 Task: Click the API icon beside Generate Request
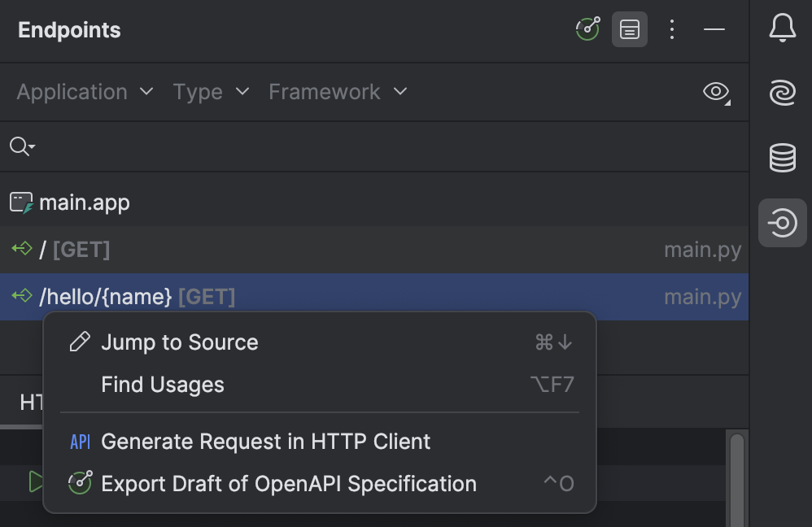coord(79,441)
